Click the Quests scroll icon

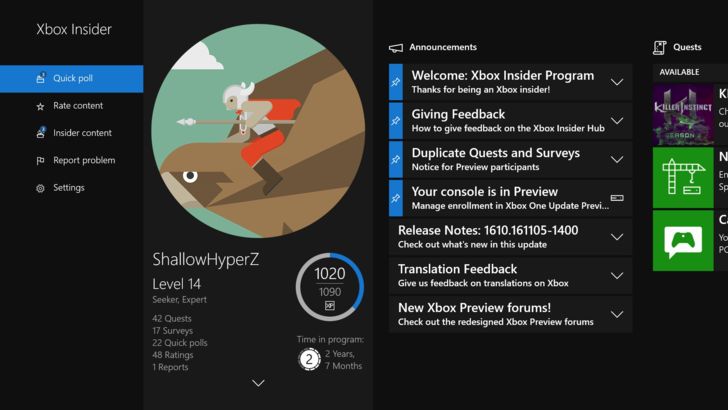tap(659, 47)
